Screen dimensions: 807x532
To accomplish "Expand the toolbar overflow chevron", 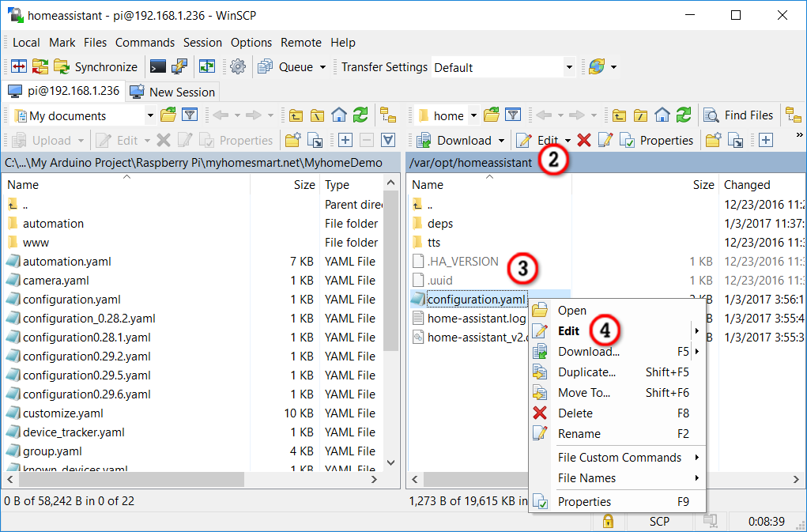I will tap(799, 135).
